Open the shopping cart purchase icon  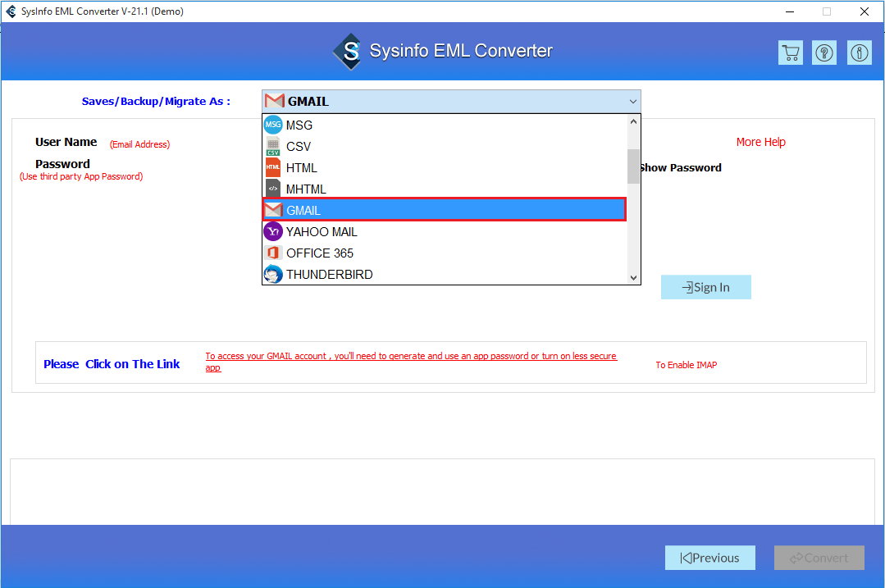[790, 53]
